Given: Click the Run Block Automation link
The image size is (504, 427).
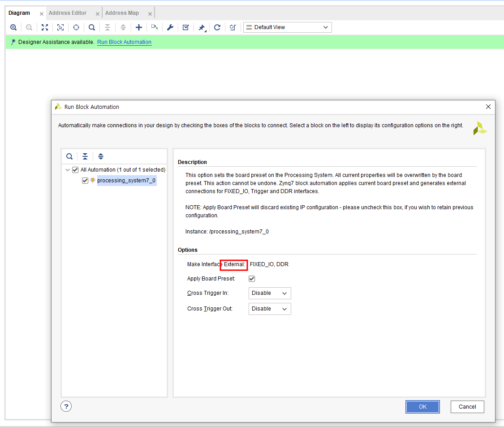Looking at the screenshot, I should click(125, 42).
